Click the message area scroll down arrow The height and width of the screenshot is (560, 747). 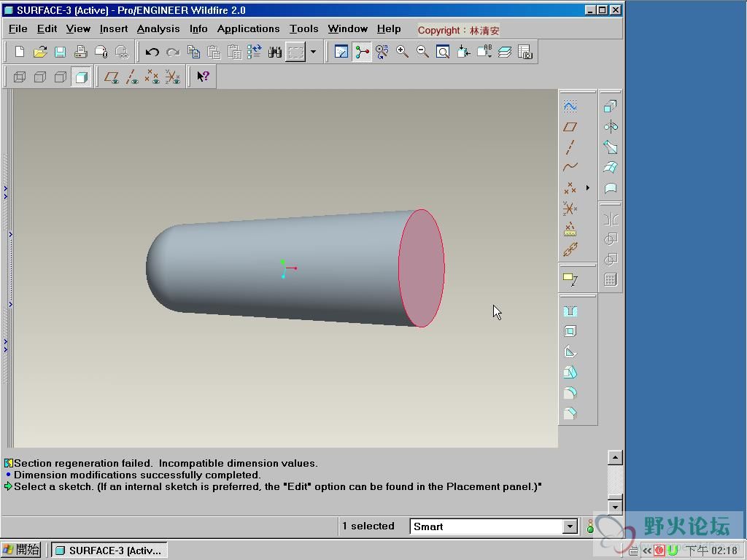pyautogui.click(x=615, y=507)
